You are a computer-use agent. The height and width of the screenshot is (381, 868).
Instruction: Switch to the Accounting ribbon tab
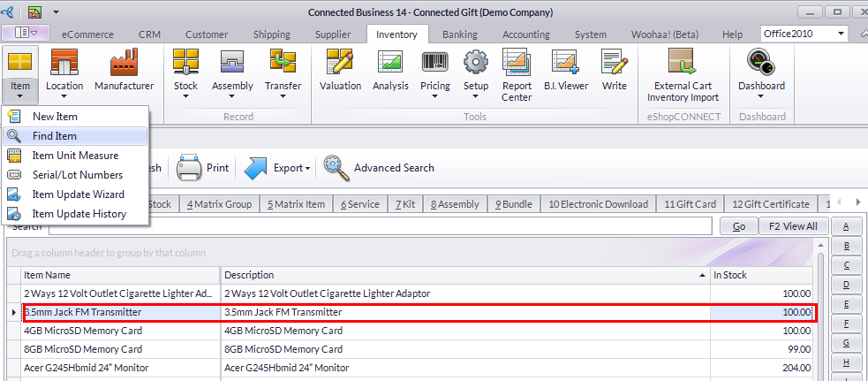coord(526,34)
